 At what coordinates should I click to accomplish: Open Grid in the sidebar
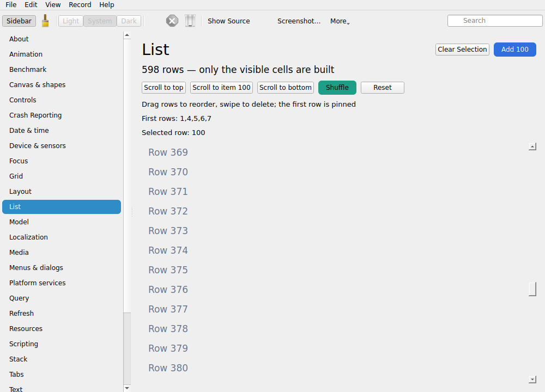click(62, 176)
